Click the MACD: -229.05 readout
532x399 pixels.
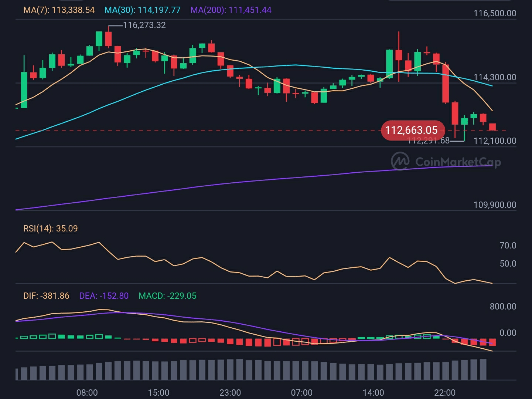167,296
